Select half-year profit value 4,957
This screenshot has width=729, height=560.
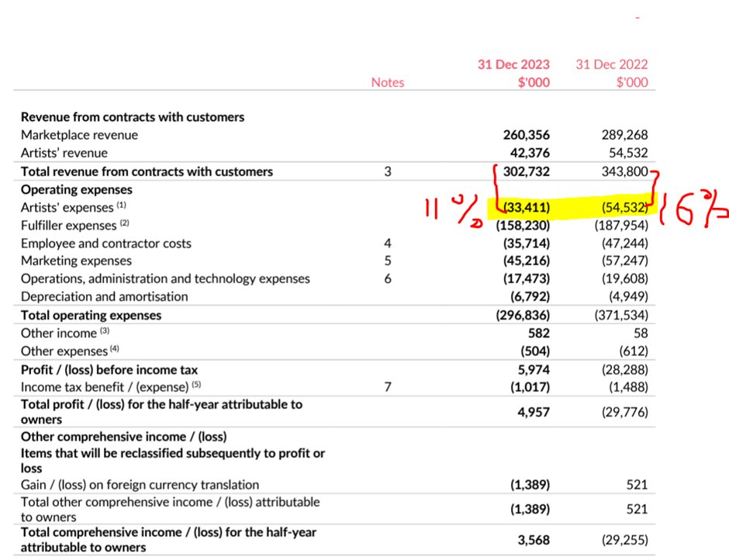[x=534, y=412]
